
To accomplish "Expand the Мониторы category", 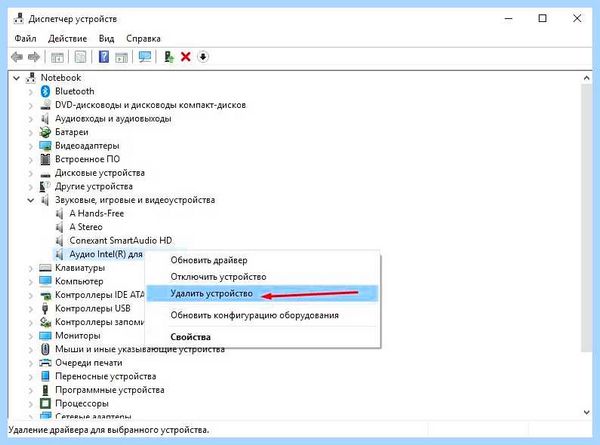I will click(31, 336).
